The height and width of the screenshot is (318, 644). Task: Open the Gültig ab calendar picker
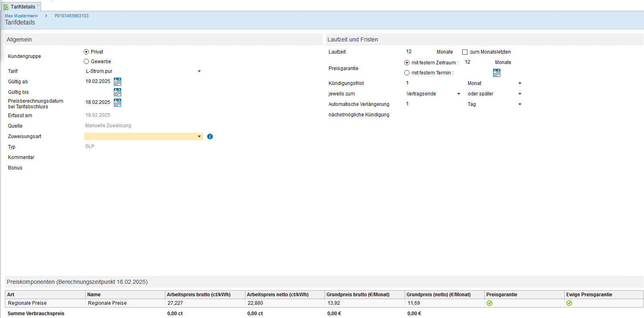(117, 82)
